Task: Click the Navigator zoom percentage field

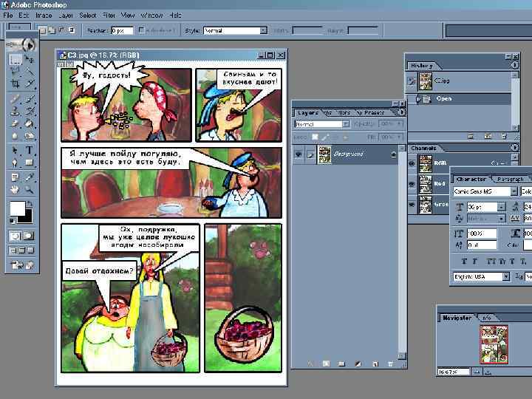Action: tap(453, 372)
